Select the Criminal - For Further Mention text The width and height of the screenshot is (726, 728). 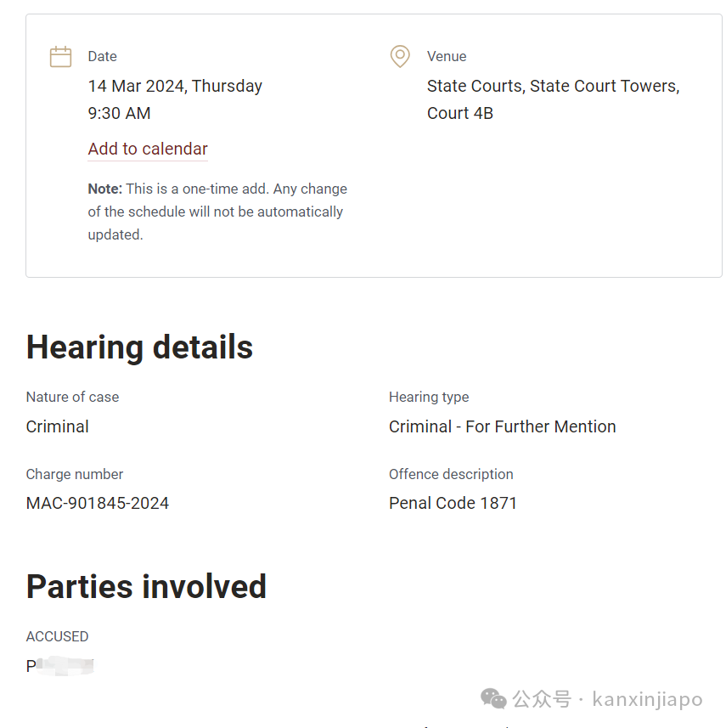click(503, 426)
